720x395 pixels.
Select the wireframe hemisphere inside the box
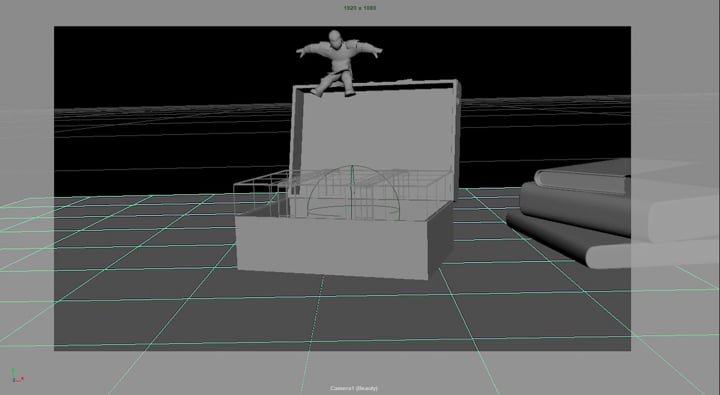click(353, 192)
